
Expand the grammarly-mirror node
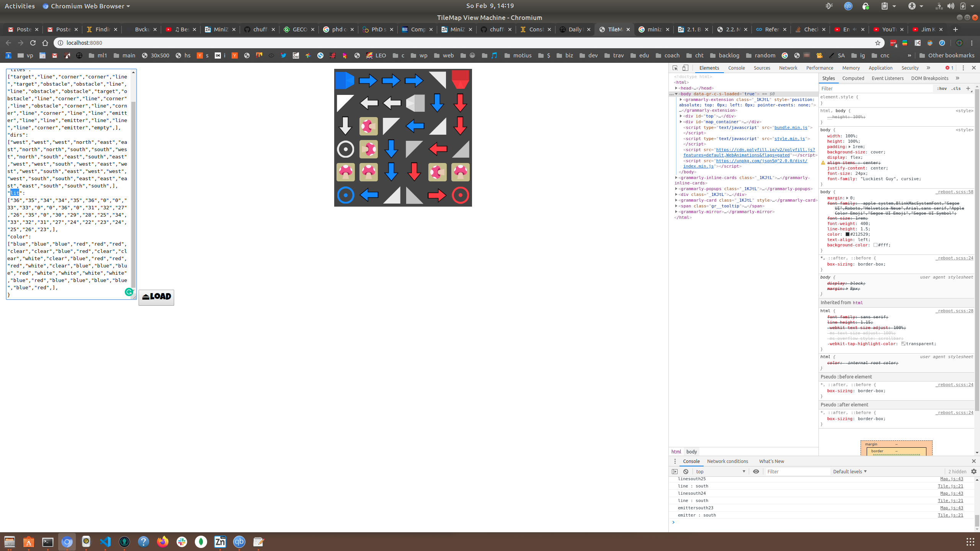point(676,212)
